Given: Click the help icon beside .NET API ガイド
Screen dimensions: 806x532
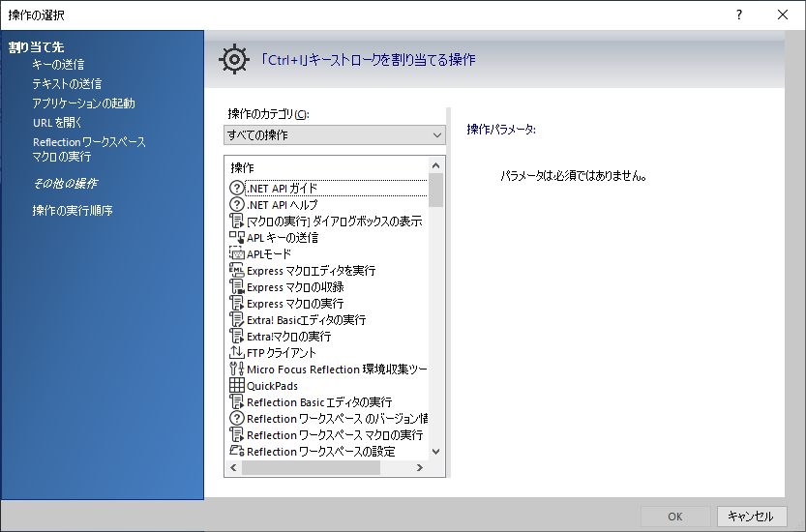Looking at the screenshot, I should click(236, 188).
